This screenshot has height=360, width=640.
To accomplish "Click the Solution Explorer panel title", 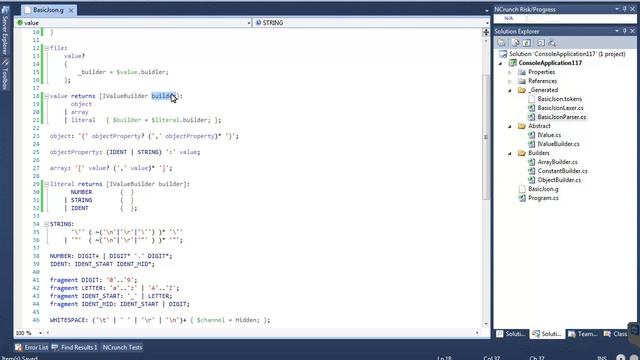I will 517,31.
